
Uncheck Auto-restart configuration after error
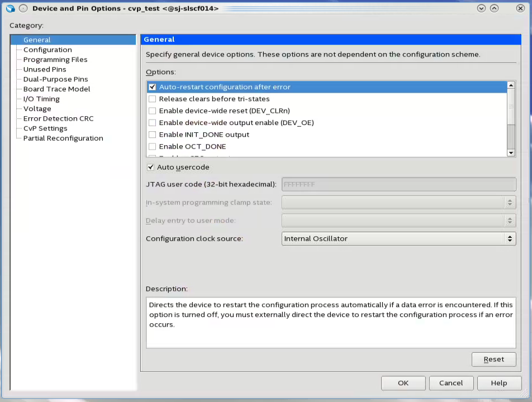click(152, 87)
